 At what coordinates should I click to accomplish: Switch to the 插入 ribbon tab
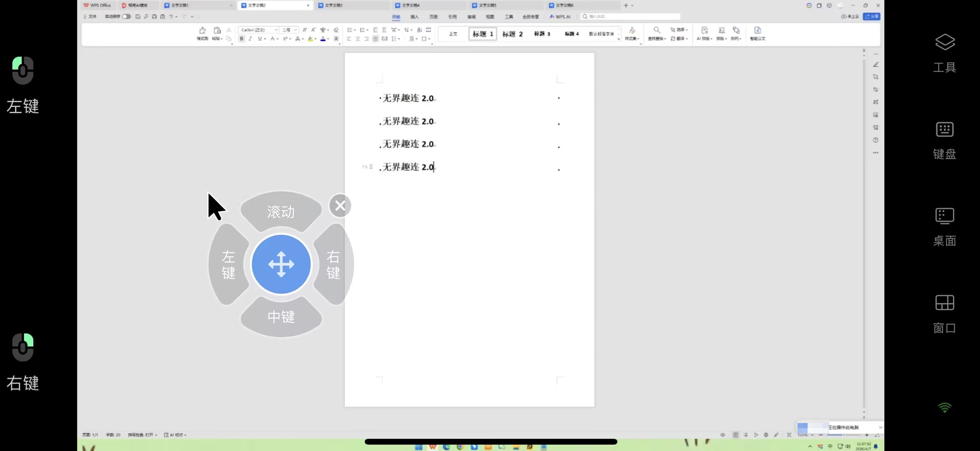(x=414, y=17)
